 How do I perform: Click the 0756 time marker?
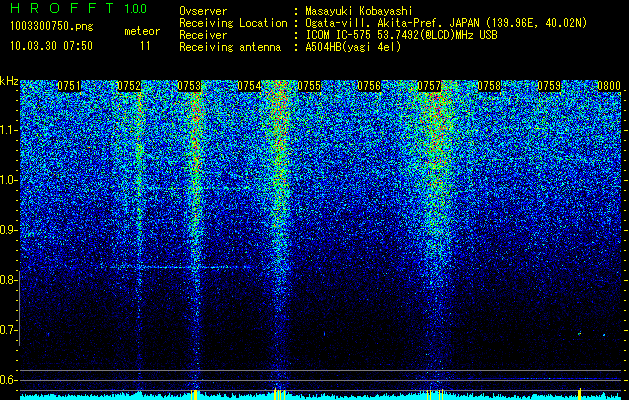(369, 86)
